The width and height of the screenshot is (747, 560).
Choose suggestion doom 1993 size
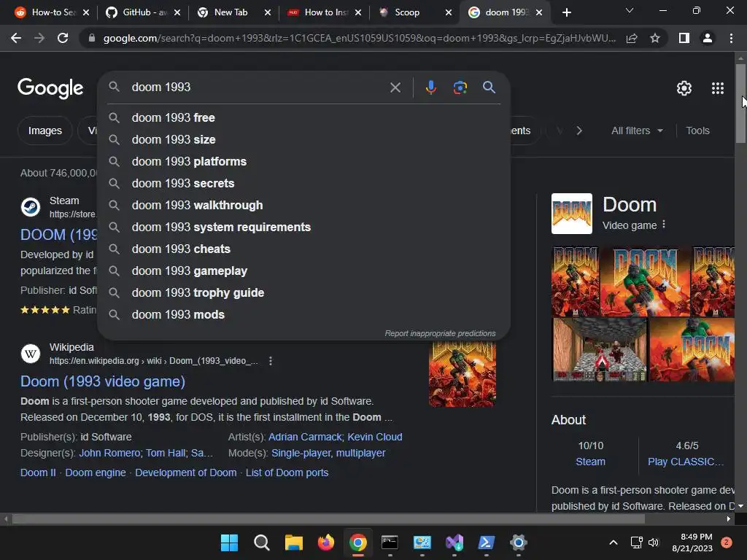click(304, 139)
